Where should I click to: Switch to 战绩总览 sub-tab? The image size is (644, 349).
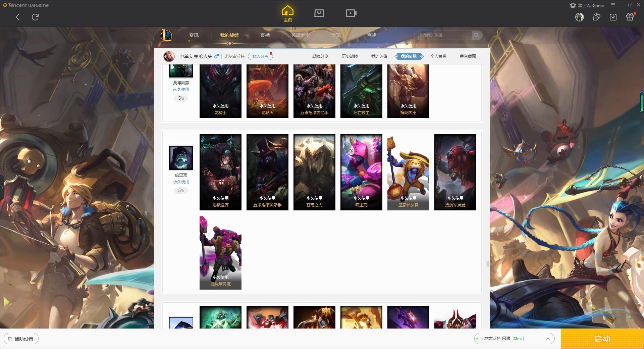[x=320, y=56]
